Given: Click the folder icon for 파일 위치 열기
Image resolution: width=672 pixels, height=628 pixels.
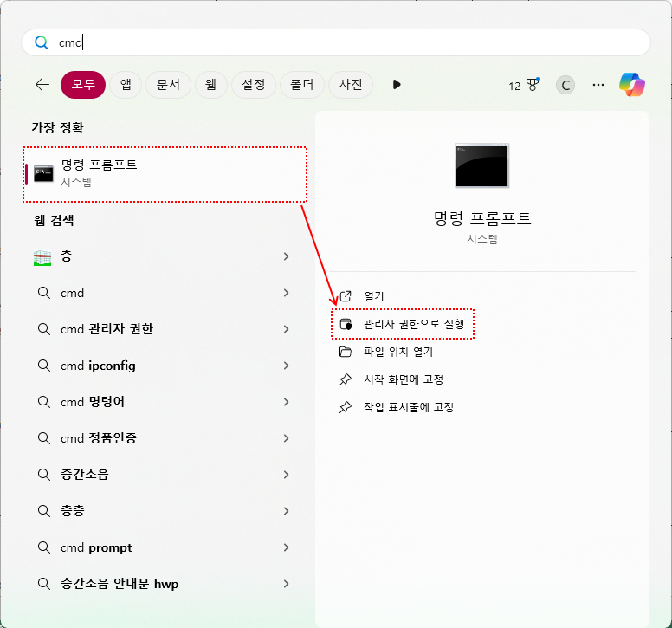Looking at the screenshot, I should 346,352.
